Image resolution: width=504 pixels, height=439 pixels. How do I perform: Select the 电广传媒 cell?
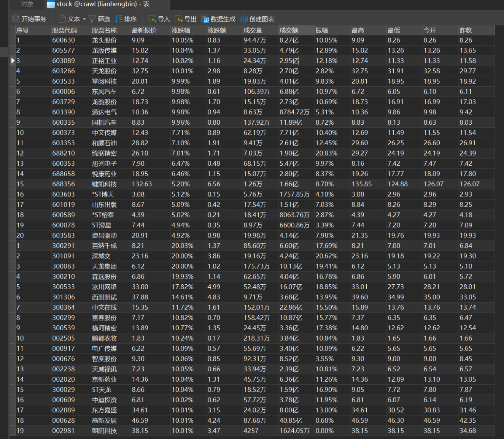(111, 348)
